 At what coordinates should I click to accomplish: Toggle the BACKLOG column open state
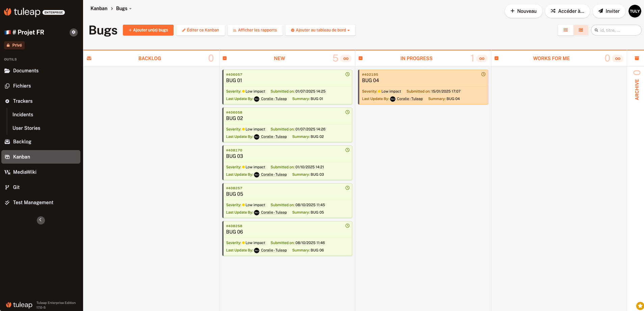89,58
